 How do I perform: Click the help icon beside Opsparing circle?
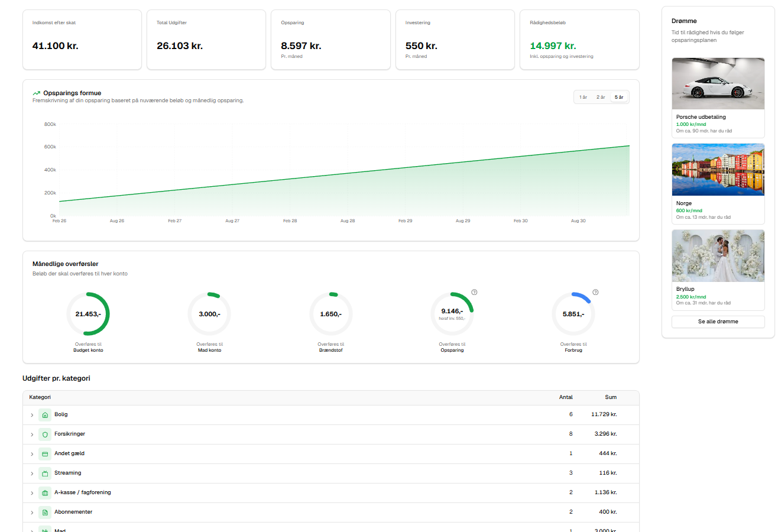click(474, 292)
